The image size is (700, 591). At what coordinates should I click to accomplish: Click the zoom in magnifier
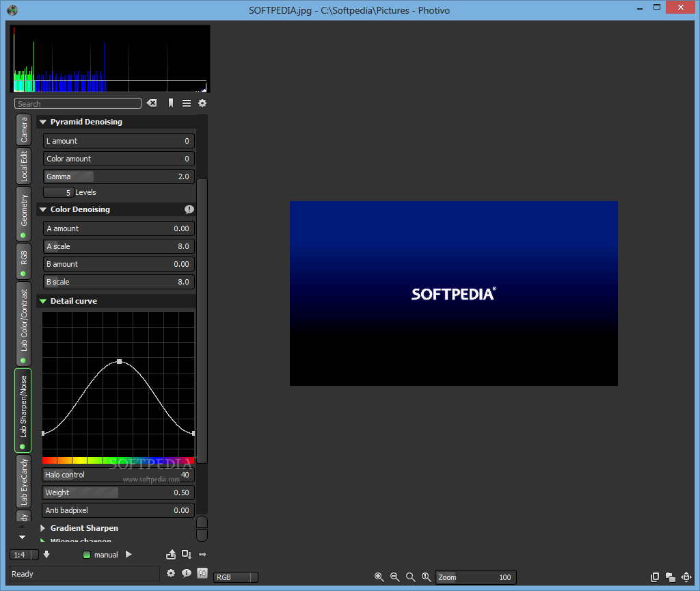coord(379,577)
